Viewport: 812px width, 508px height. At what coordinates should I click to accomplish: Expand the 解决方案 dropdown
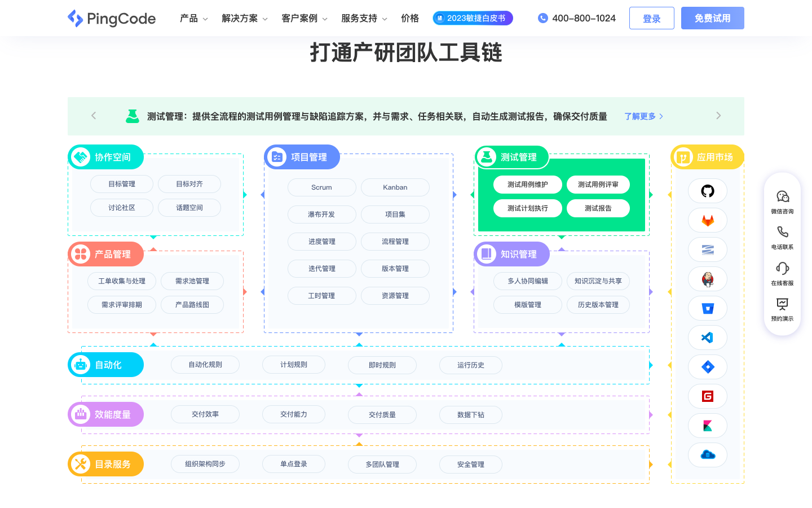[x=245, y=18]
